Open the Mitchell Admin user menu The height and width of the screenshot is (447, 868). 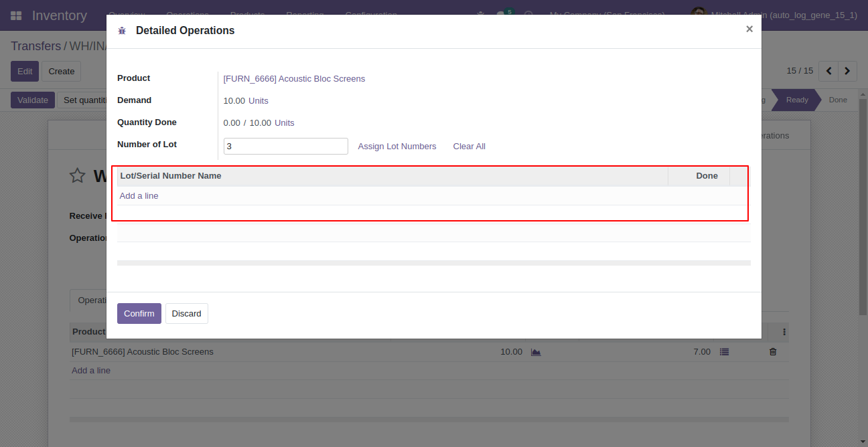pyautogui.click(x=774, y=15)
